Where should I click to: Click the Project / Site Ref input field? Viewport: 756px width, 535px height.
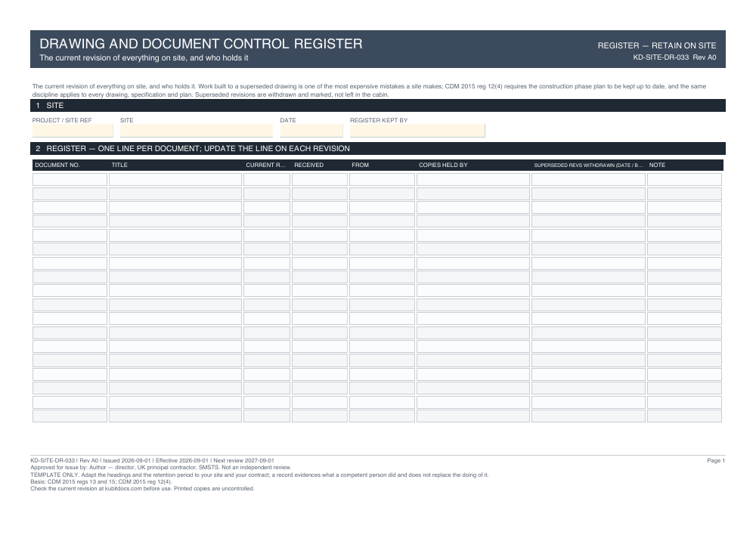point(73,131)
